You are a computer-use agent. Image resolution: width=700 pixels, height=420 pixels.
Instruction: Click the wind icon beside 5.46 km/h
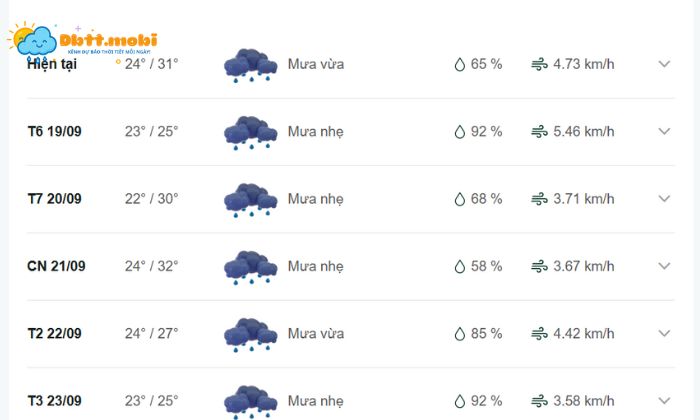pos(539,132)
